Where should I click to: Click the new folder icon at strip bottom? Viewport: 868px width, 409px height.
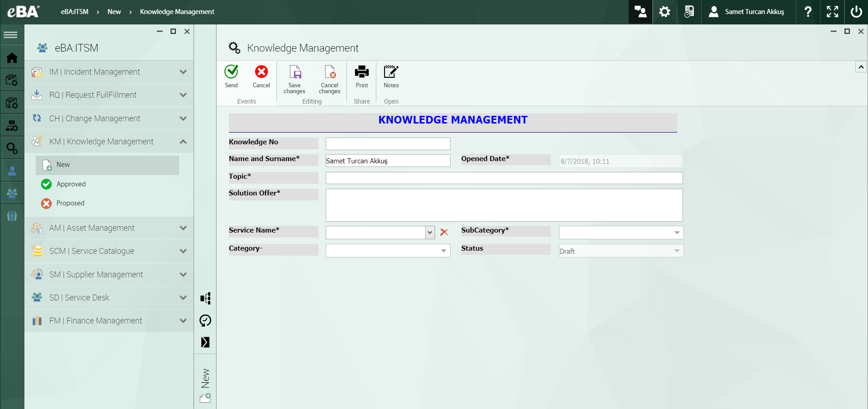point(205,398)
